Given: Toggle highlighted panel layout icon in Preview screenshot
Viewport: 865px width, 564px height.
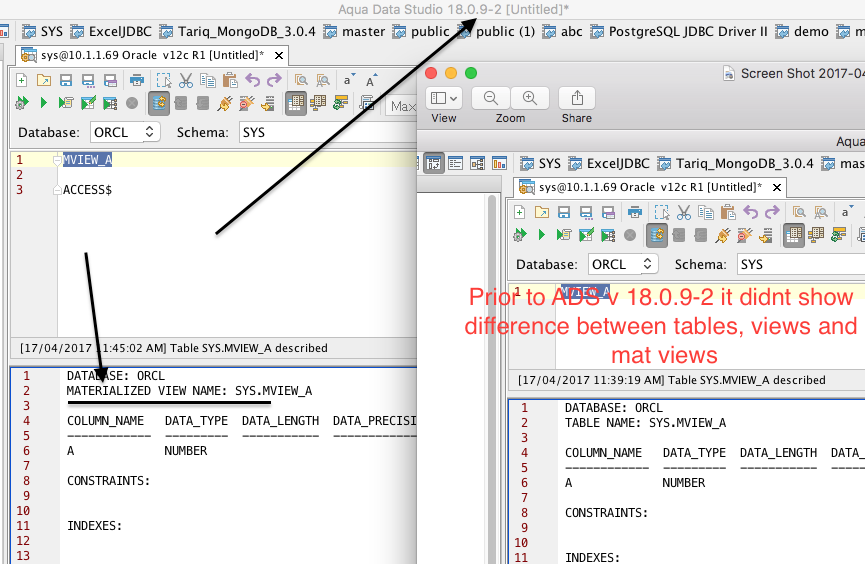Looking at the screenshot, I should coord(434,163).
